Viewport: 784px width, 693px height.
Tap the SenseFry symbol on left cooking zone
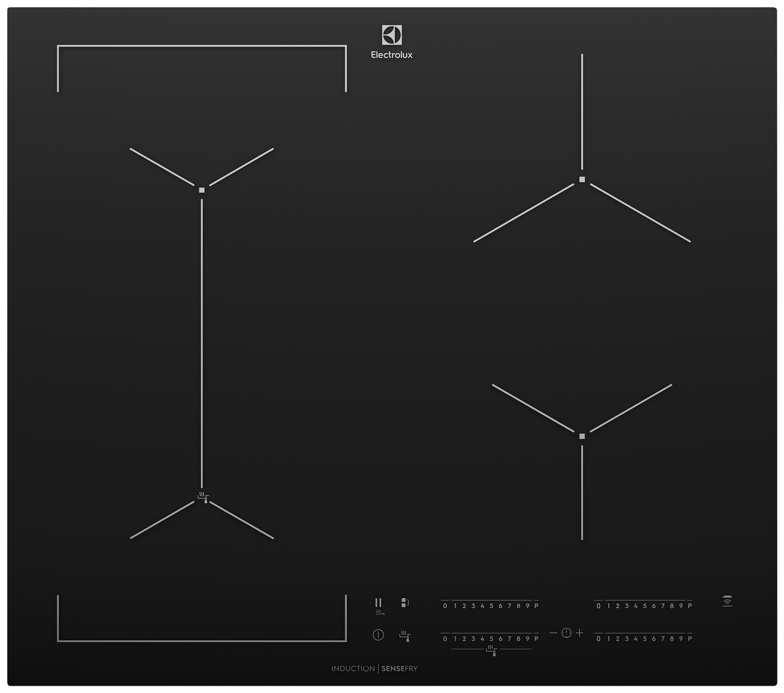pos(203,497)
